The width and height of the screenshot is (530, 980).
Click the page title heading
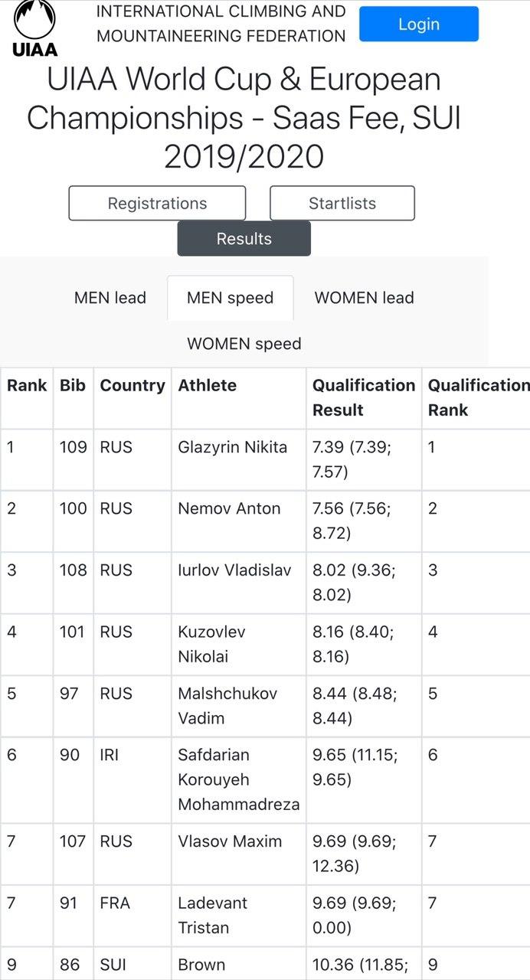pyautogui.click(x=244, y=119)
